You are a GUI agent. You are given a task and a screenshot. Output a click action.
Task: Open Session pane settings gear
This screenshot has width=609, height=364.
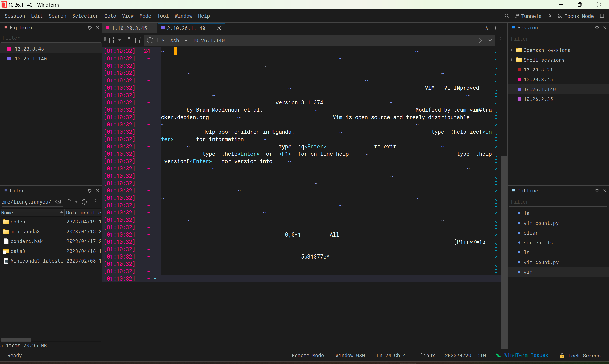(597, 28)
